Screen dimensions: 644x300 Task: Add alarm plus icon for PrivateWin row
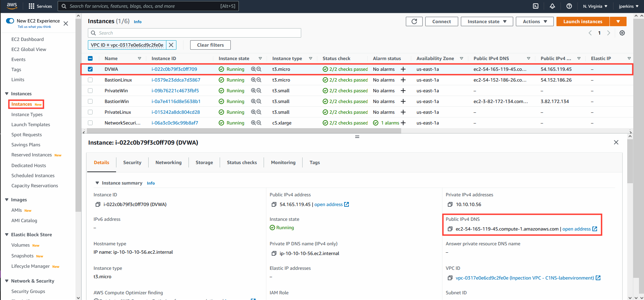(x=403, y=91)
